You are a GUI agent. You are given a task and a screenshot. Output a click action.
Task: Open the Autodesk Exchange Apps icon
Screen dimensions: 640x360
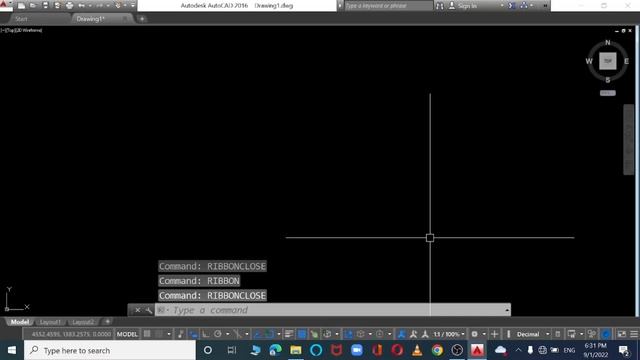coord(512,6)
